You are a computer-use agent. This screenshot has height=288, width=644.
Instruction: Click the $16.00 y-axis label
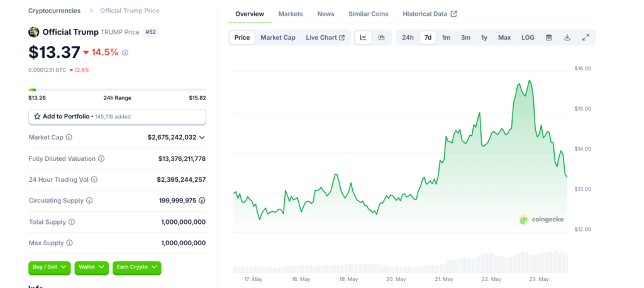click(x=583, y=69)
